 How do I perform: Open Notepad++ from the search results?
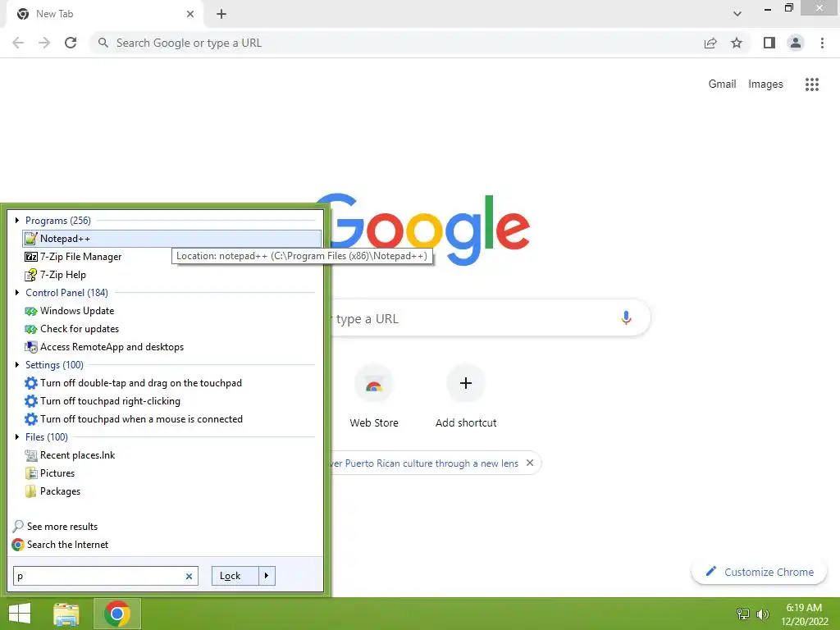[171, 239]
